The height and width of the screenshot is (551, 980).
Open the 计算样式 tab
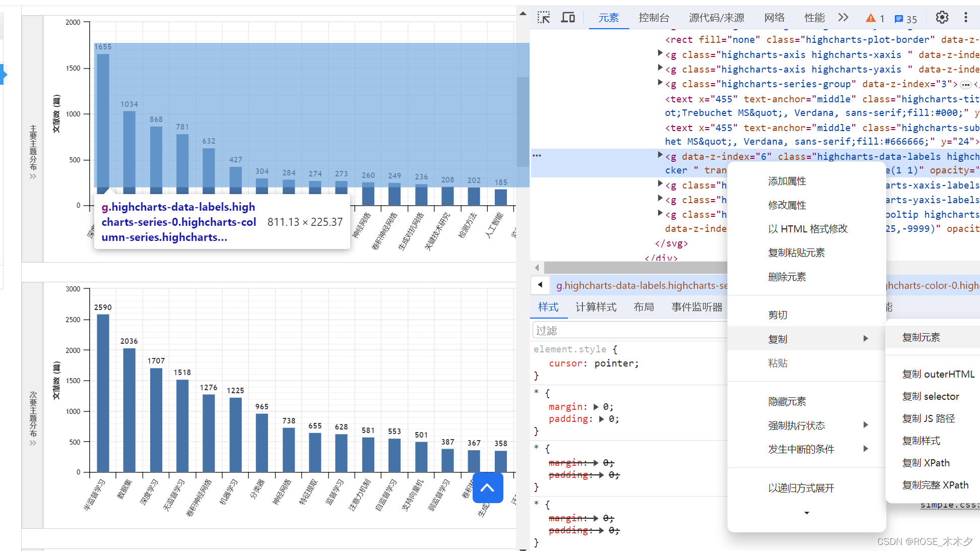pyautogui.click(x=596, y=307)
